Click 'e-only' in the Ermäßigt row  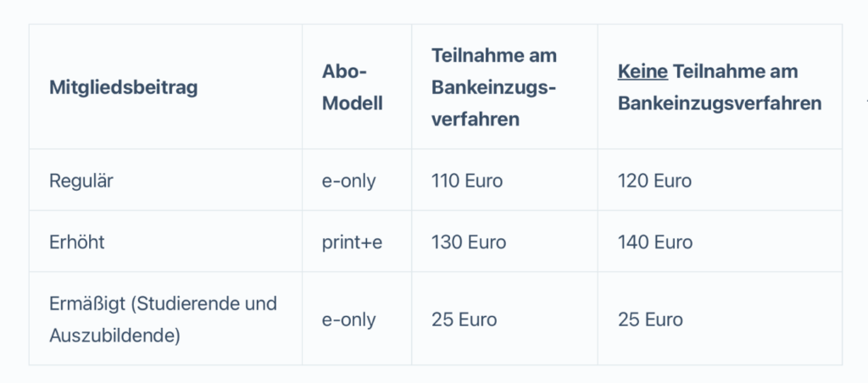348,319
